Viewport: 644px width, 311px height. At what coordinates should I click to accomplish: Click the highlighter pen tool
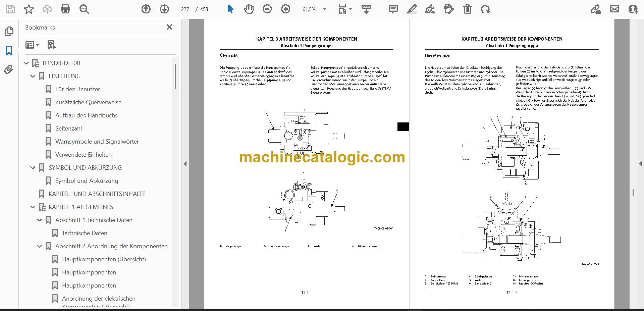[412, 9]
